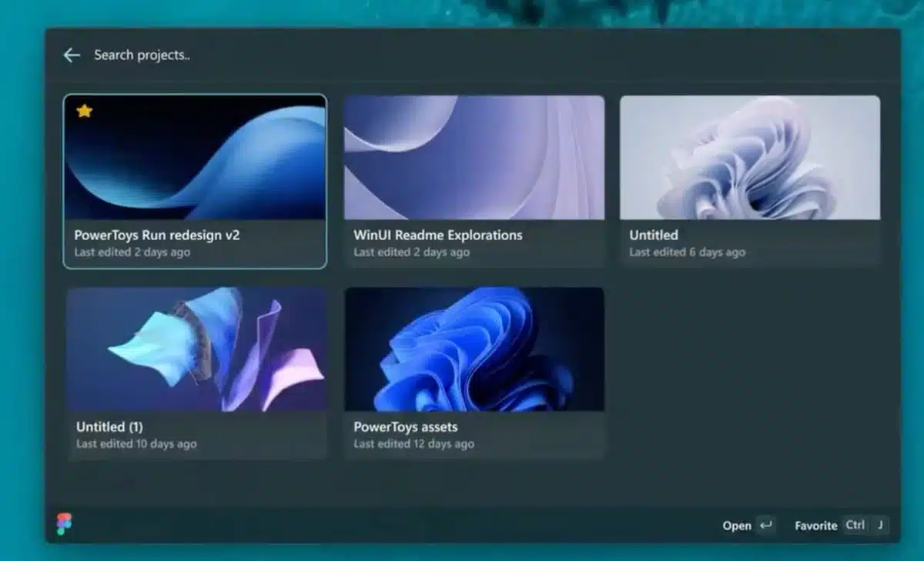Viewport: 924px width, 561px height.
Task: Open the Untitled project thumbnail edited 6 days ago
Action: pos(750,158)
